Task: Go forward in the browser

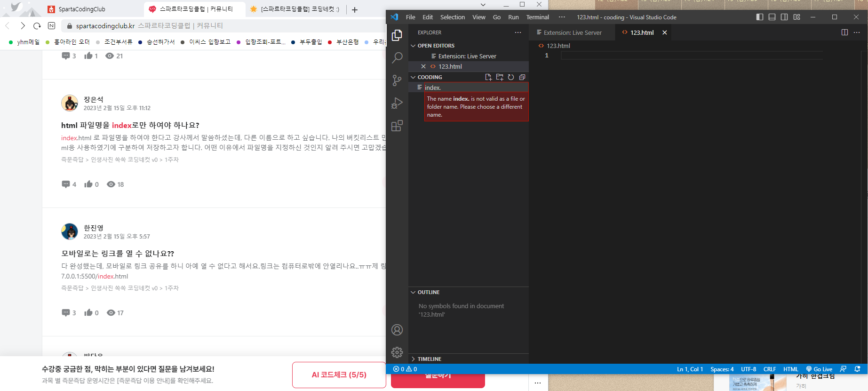Action: [23, 25]
